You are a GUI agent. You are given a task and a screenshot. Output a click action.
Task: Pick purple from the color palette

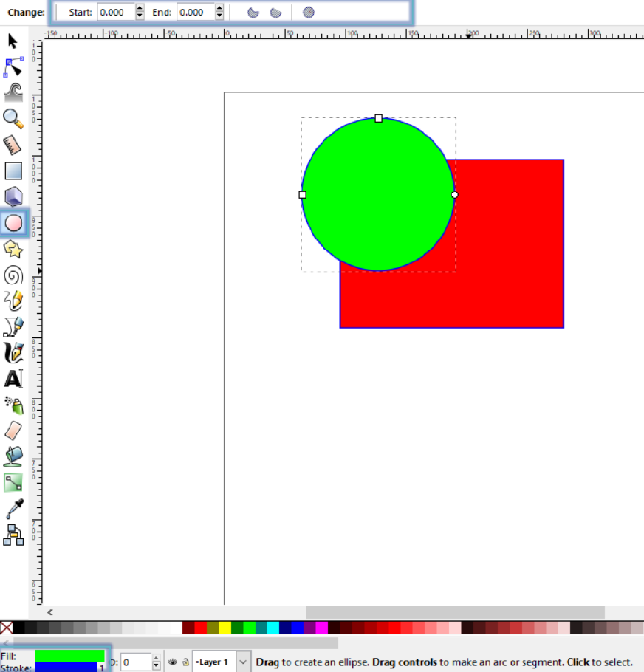click(309, 628)
